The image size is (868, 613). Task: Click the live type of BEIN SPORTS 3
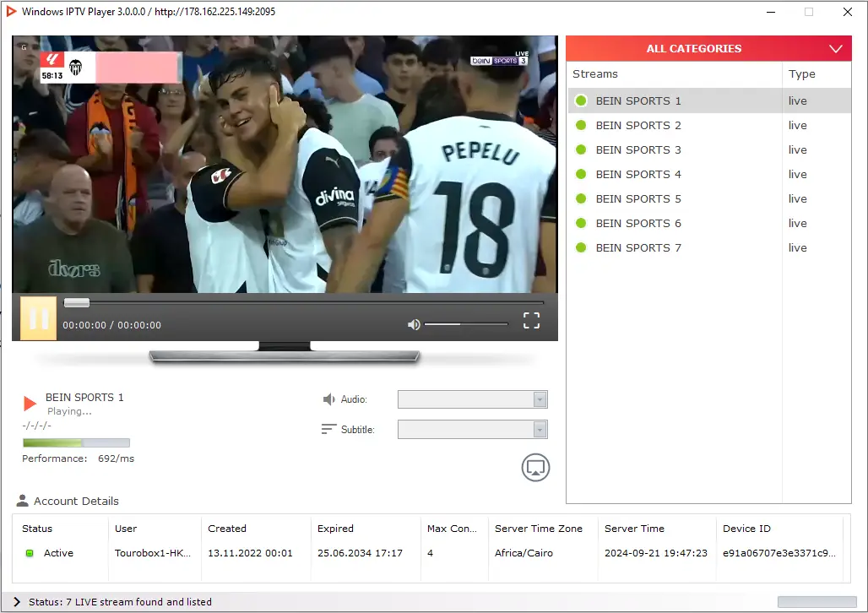798,149
